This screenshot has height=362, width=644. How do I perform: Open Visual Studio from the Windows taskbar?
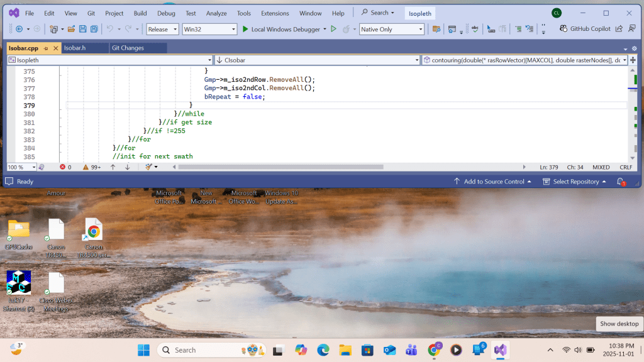click(x=500, y=350)
